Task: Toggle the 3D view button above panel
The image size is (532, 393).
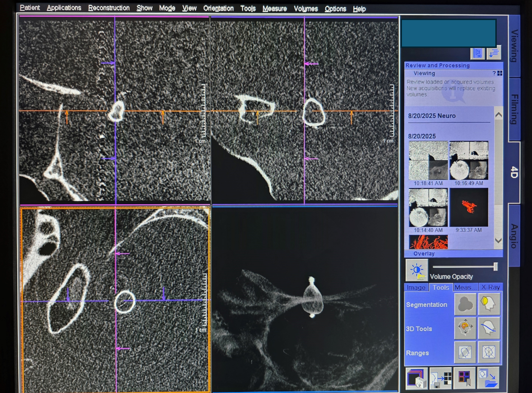Action: [477, 53]
